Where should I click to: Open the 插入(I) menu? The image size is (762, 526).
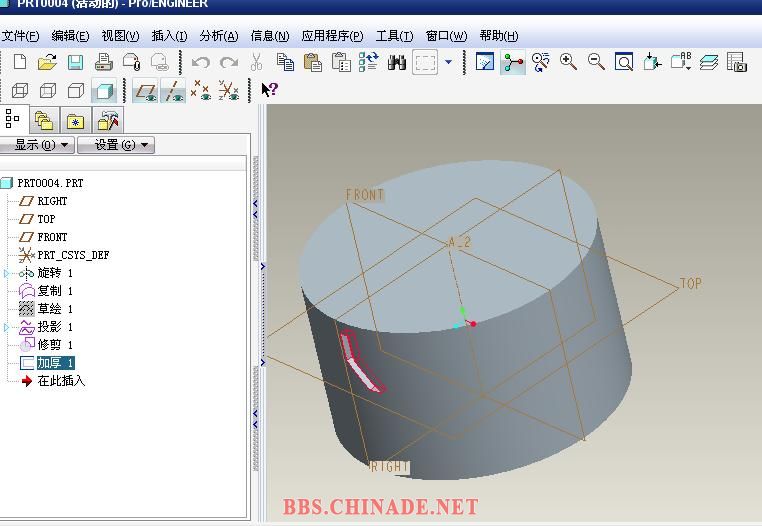[169, 36]
